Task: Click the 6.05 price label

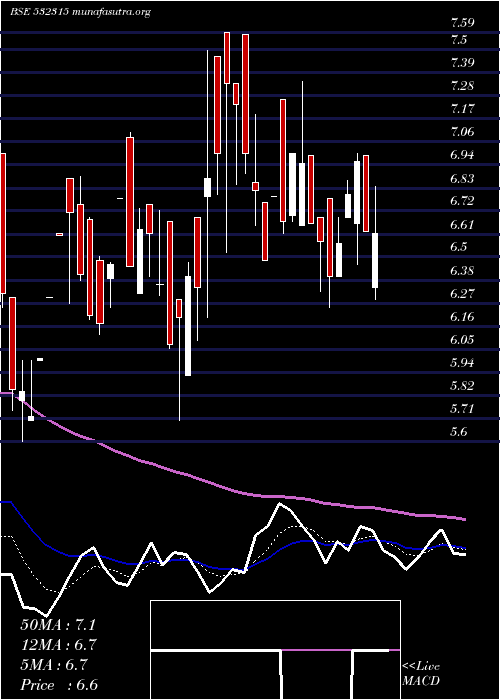Action: (x=462, y=340)
